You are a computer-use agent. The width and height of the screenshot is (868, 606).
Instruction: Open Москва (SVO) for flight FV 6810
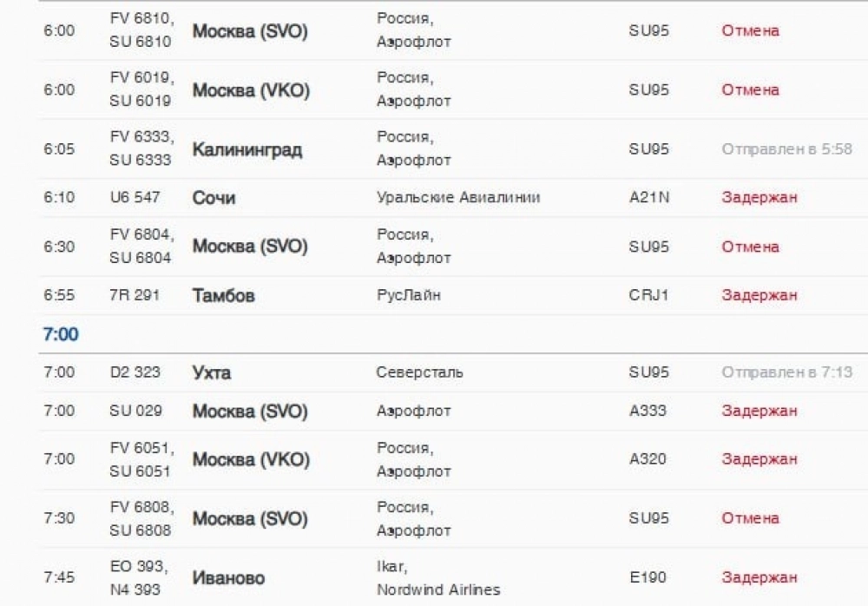(x=250, y=31)
